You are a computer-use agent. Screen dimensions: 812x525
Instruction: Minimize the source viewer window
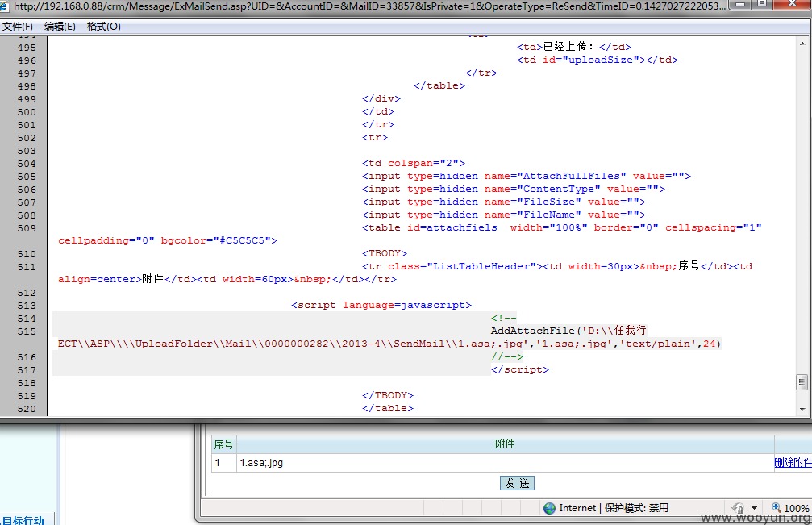(741, 5)
